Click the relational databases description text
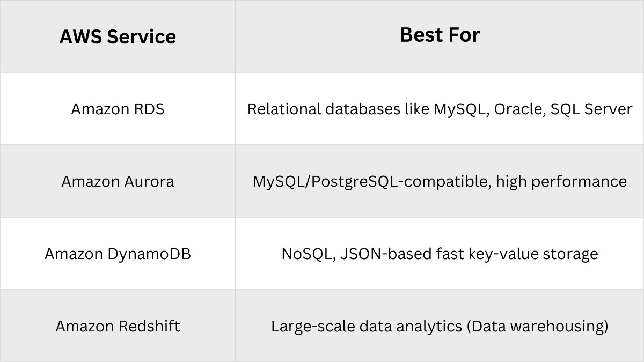This screenshot has width=644, height=362. point(440,109)
